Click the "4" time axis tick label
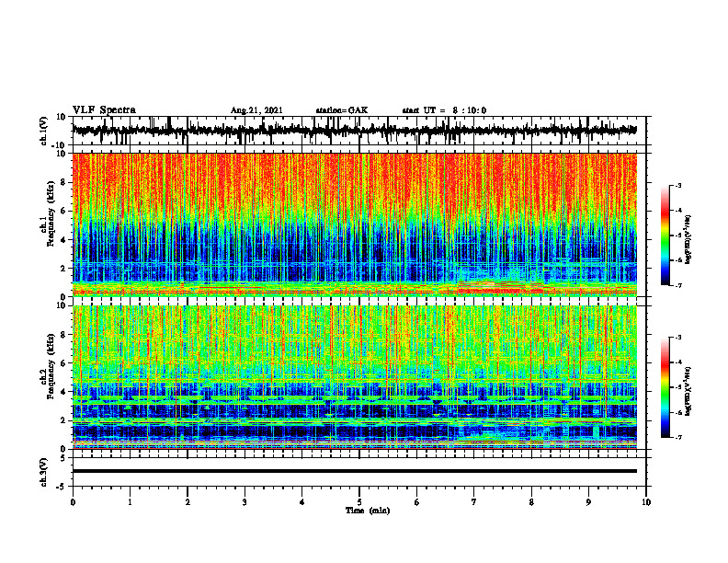 point(302,502)
